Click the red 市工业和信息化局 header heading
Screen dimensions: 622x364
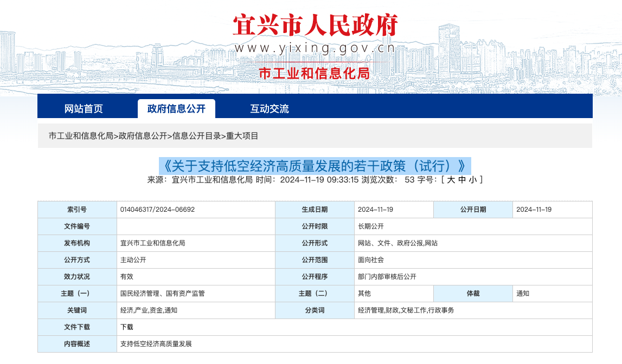click(315, 73)
